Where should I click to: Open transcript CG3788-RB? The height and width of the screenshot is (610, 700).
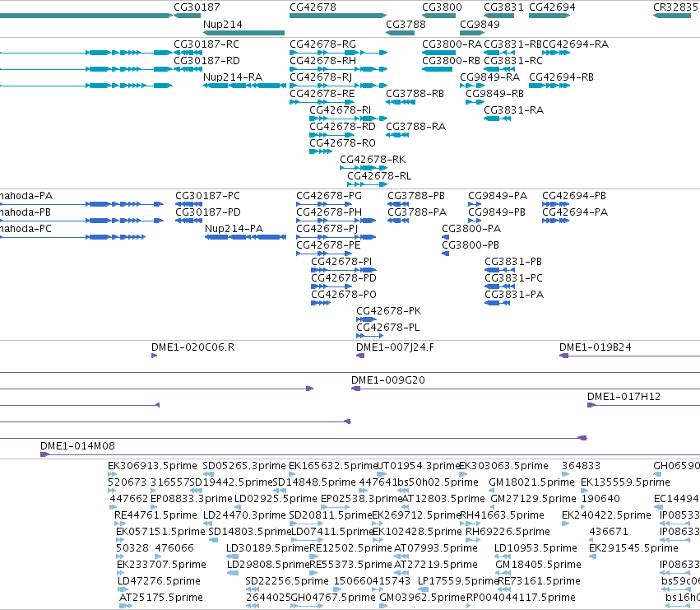[x=415, y=95]
